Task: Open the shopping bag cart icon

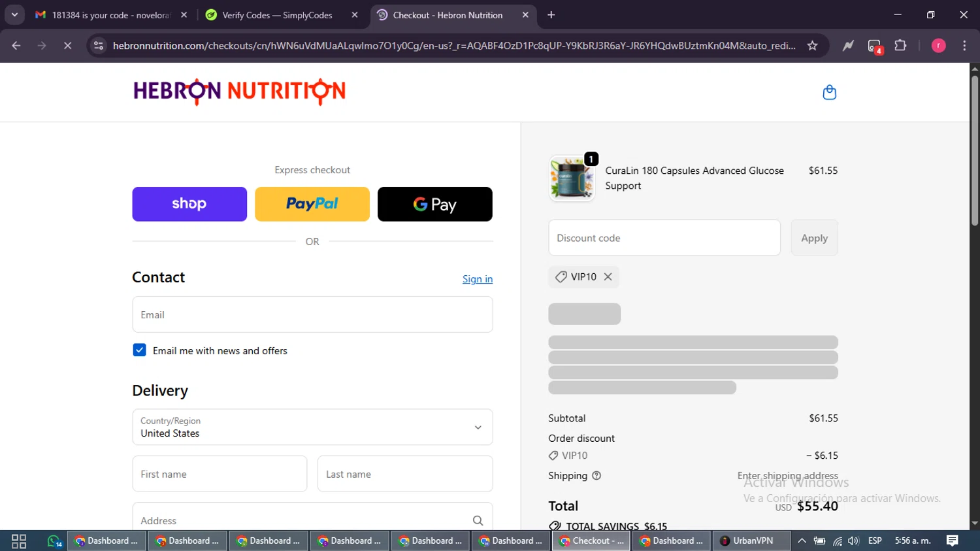Action: (829, 92)
